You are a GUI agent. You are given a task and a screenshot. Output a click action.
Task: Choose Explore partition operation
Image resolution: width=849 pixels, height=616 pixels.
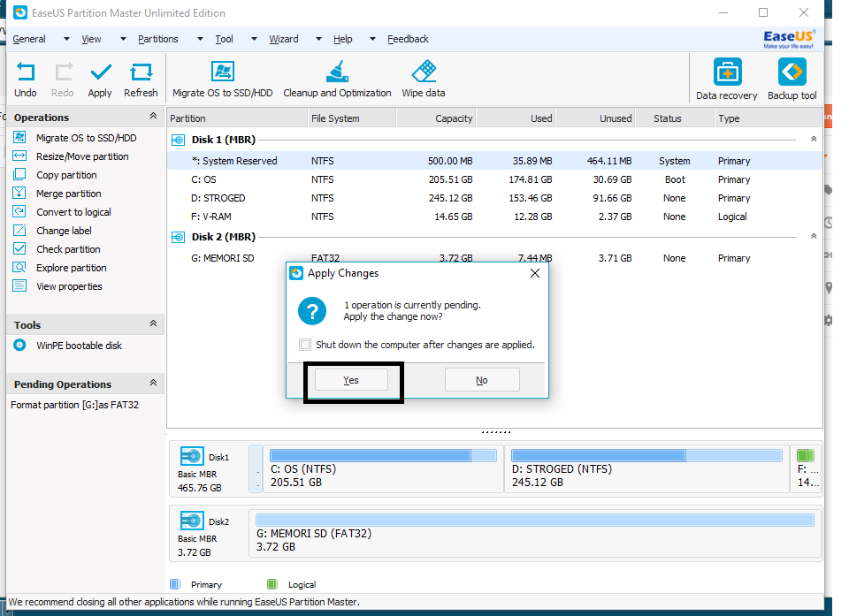pyautogui.click(x=72, y=268)
